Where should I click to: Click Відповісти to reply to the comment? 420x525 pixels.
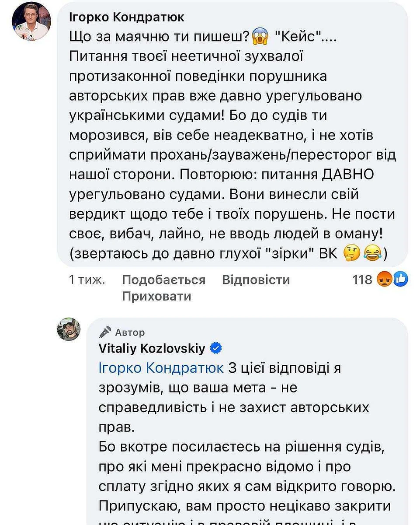tap(256, 279)
